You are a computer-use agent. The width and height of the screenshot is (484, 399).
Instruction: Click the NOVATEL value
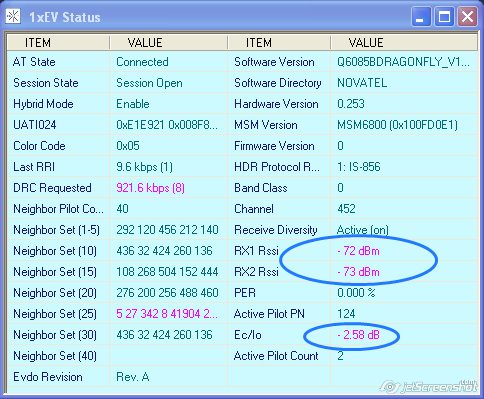tap(362, 83)
